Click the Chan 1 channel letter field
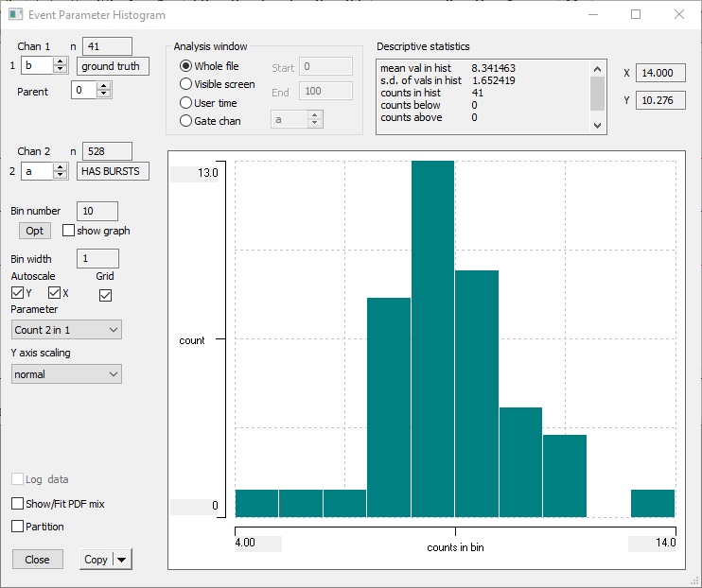The width and height of the screenshot is (702, 588). tap(38, 66)
